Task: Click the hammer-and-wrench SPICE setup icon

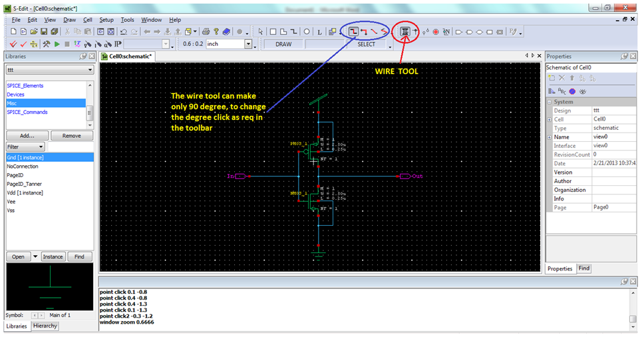Action: pyautogui.click(x=47, y=44)
